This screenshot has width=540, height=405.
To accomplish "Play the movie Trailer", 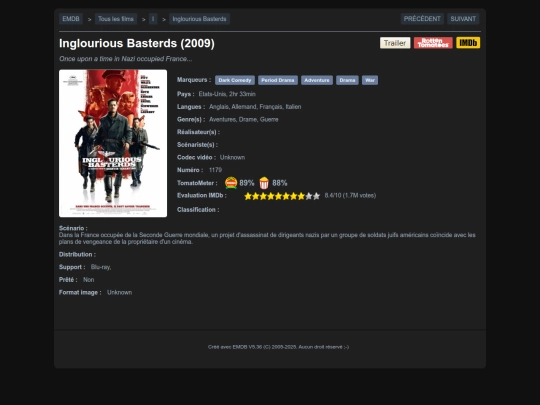I will point(395,43).
